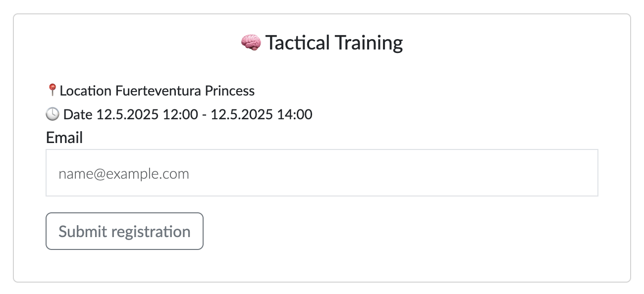Click the dash between start and end dates

pos(204,115)
